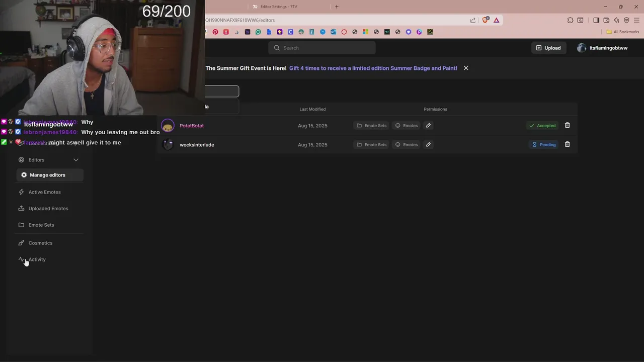Open Brave Rewards triangle icon
Image resolution: width=644 pixels, height=362 pixels.
[x=496, y=20]
